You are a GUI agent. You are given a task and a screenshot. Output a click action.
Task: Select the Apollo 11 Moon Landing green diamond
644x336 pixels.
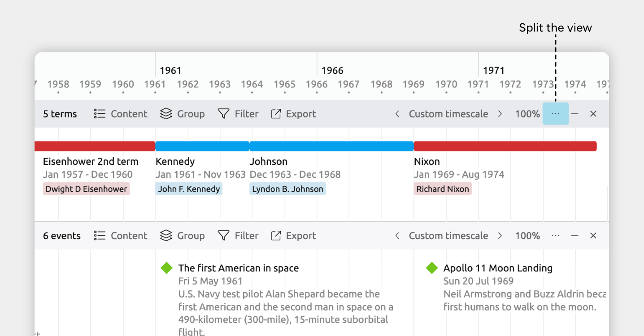431,268
